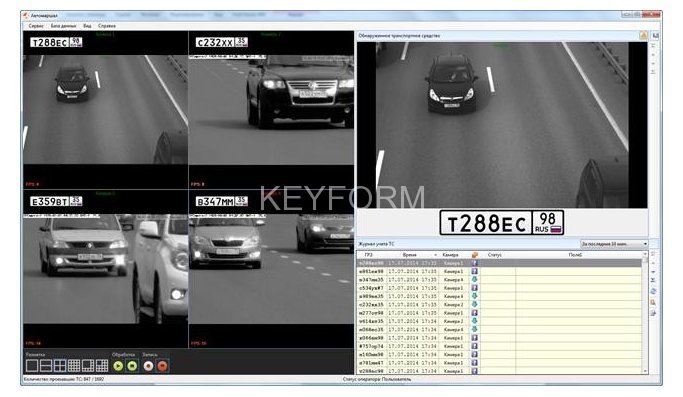The image size is (683, 397).
Task: Click the journal's vertical scrollbar down arrow
Action: [645, 371]
